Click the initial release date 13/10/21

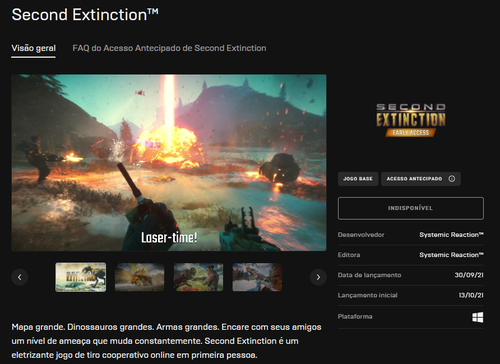[471, 295]
